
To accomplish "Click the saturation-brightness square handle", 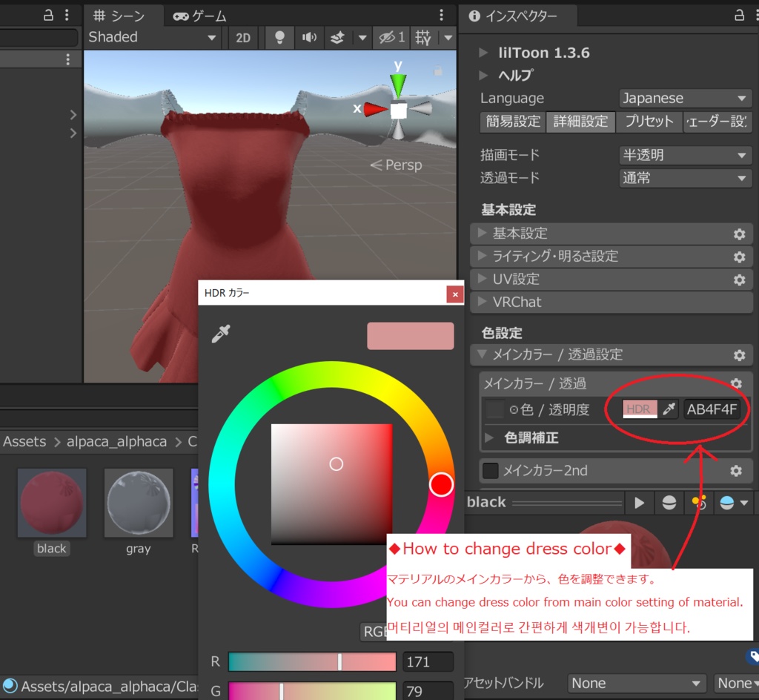I will point(336,464).
